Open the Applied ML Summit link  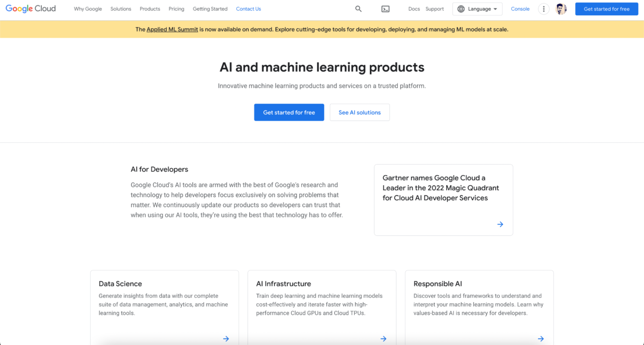pos(172,29)
